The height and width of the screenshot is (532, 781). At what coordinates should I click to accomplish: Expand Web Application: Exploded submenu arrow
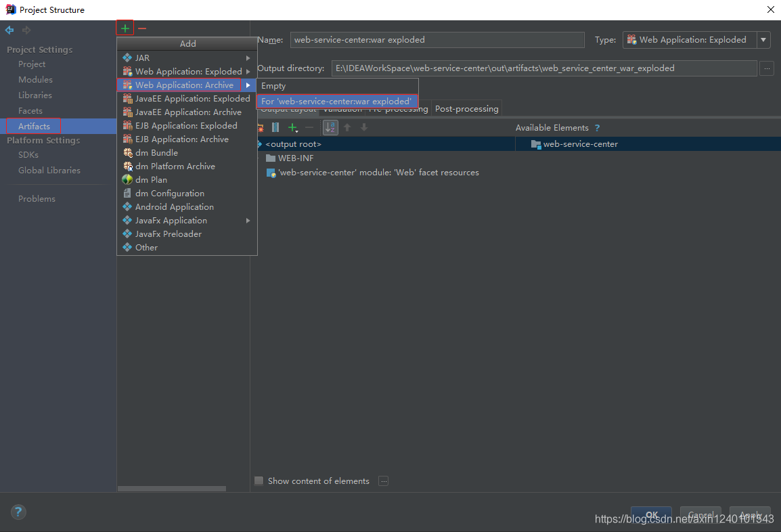(248, 71)
